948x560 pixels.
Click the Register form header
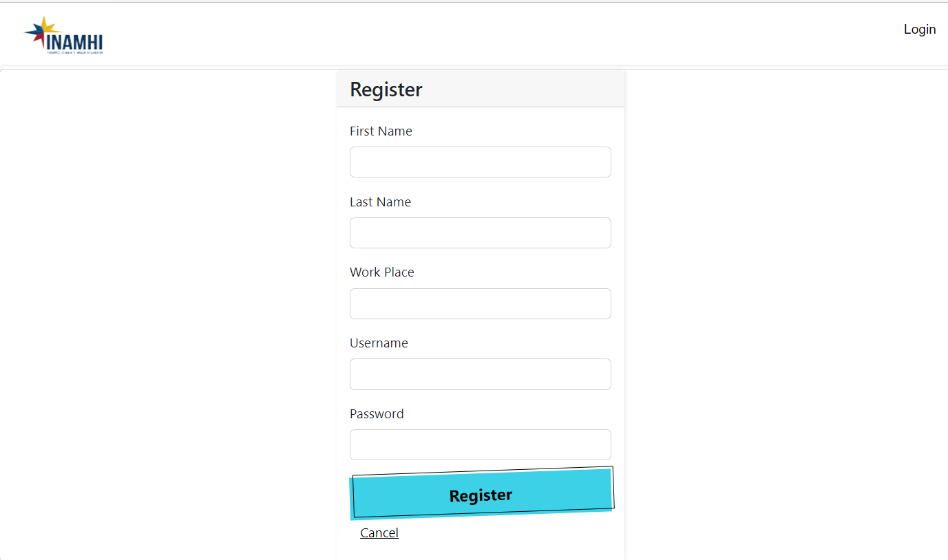386,89
